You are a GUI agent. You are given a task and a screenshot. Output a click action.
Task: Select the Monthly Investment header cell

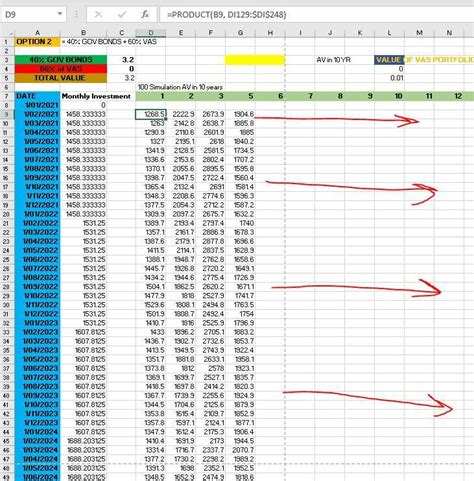(x=96, y=96)
